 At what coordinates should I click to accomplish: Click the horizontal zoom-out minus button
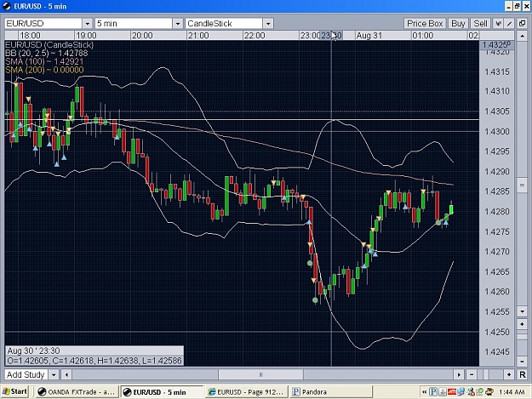(472, 374)
